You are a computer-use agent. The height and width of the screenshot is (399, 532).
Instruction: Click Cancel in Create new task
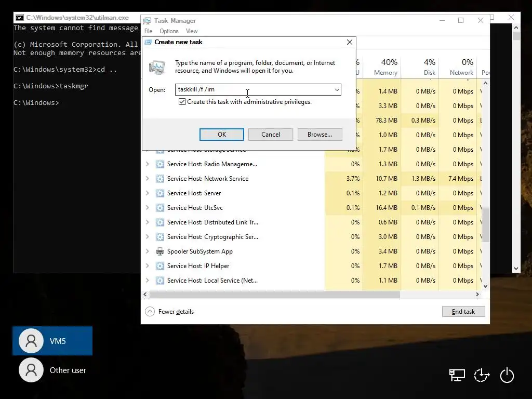click(270, 135)
